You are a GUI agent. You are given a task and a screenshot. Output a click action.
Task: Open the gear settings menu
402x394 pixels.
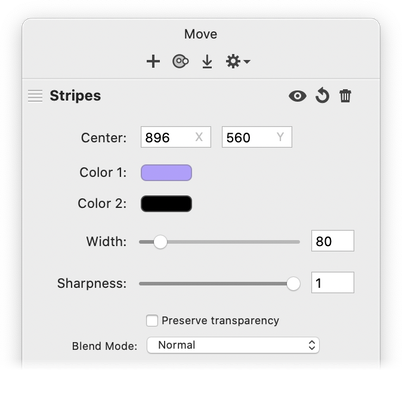click(233, 62)
